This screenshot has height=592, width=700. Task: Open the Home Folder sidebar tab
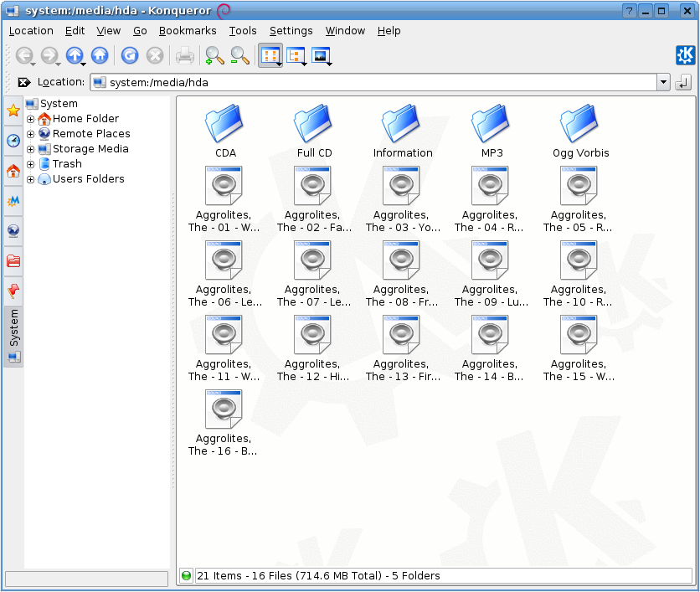coord(13,171)
